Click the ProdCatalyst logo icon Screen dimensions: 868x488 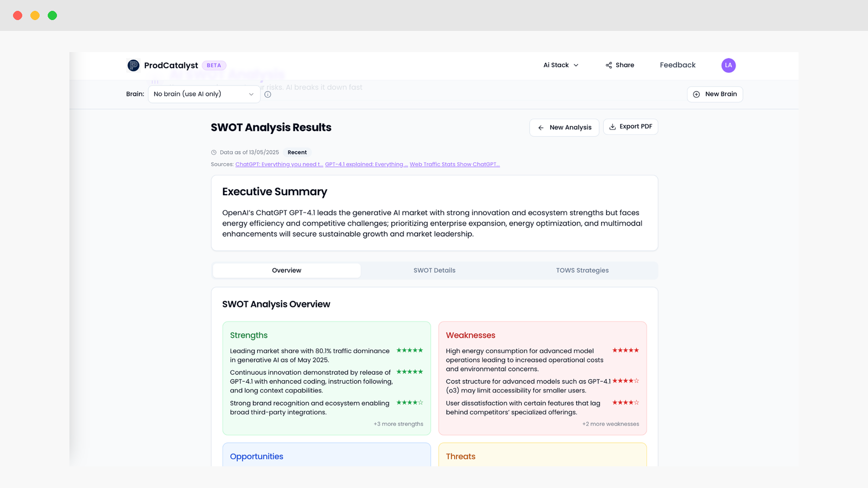pyautogui.click(x=133, y=66)
